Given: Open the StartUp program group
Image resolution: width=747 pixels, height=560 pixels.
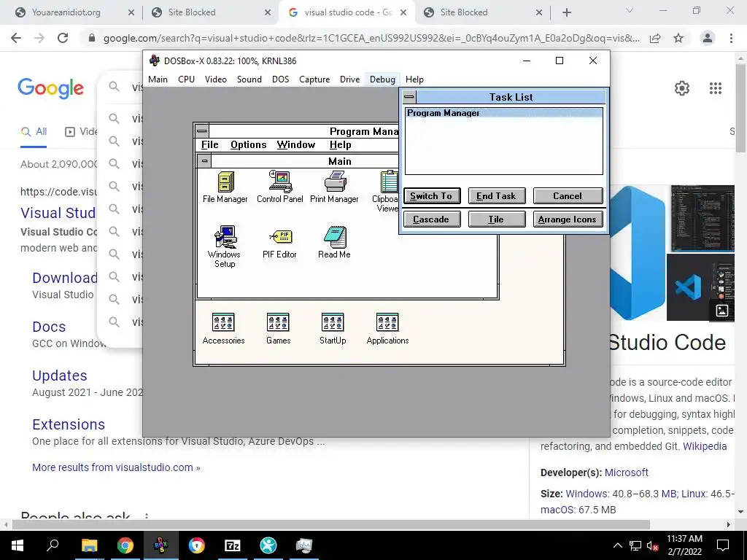Looking at the screenshot, I should pyautogui.click(x=333, y=329).
